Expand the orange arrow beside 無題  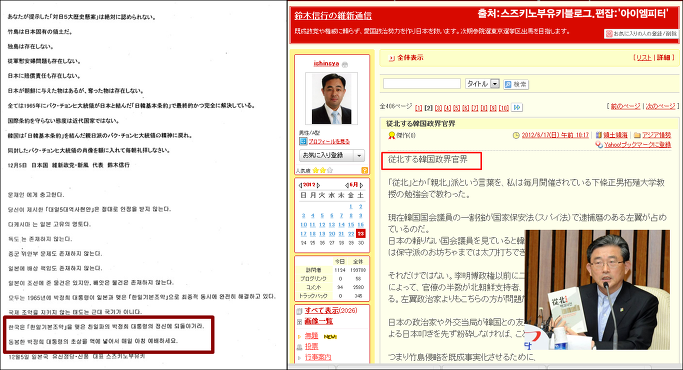(x=299, y=336)
